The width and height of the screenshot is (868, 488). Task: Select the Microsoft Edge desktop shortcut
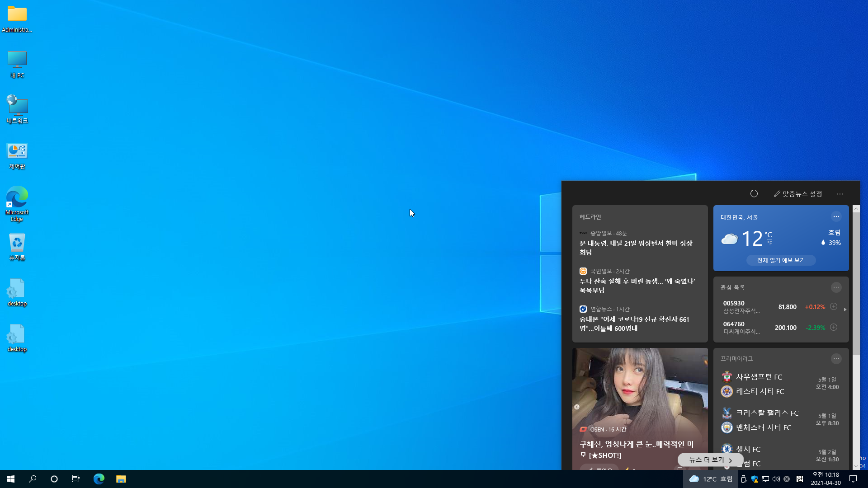(x=17, y=204)
